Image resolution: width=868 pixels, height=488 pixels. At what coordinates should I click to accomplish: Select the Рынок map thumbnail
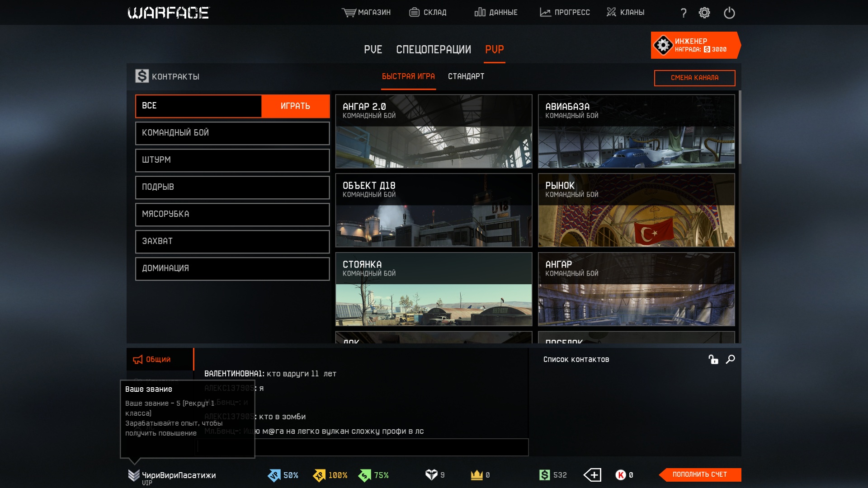pos(636,211)
